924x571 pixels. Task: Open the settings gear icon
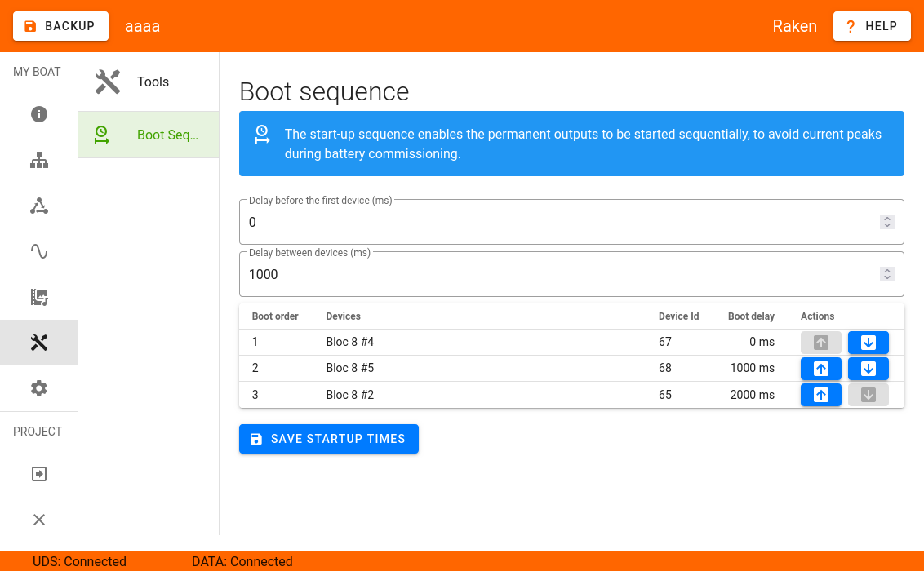coord(39,388)
